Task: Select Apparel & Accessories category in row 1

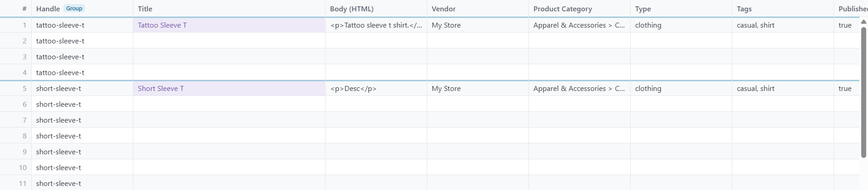Action: (580, 25)
